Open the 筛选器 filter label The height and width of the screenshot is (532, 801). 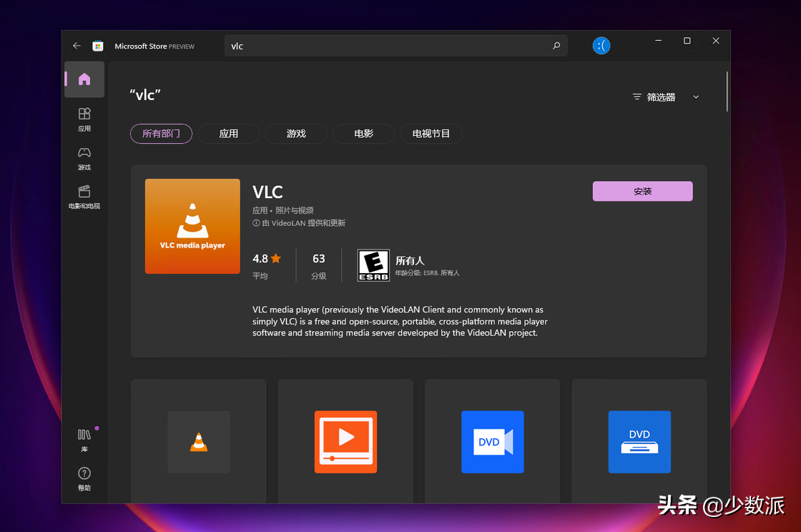661,97
